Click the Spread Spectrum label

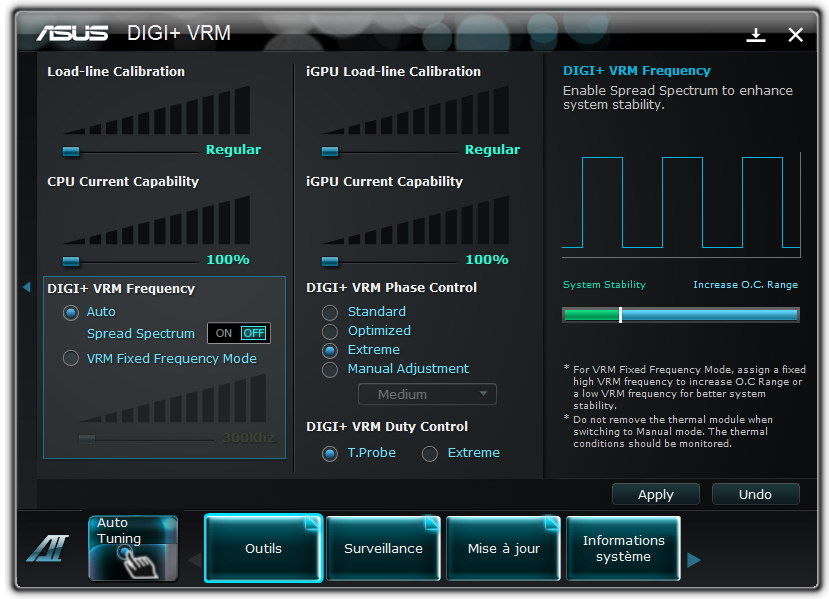click(141, 334)
